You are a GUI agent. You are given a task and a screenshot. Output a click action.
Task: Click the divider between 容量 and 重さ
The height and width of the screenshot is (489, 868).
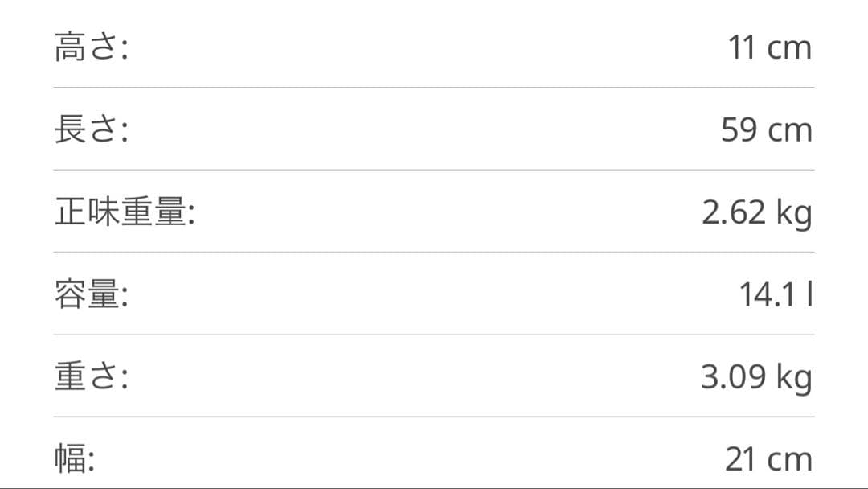(x=434, y=335)
